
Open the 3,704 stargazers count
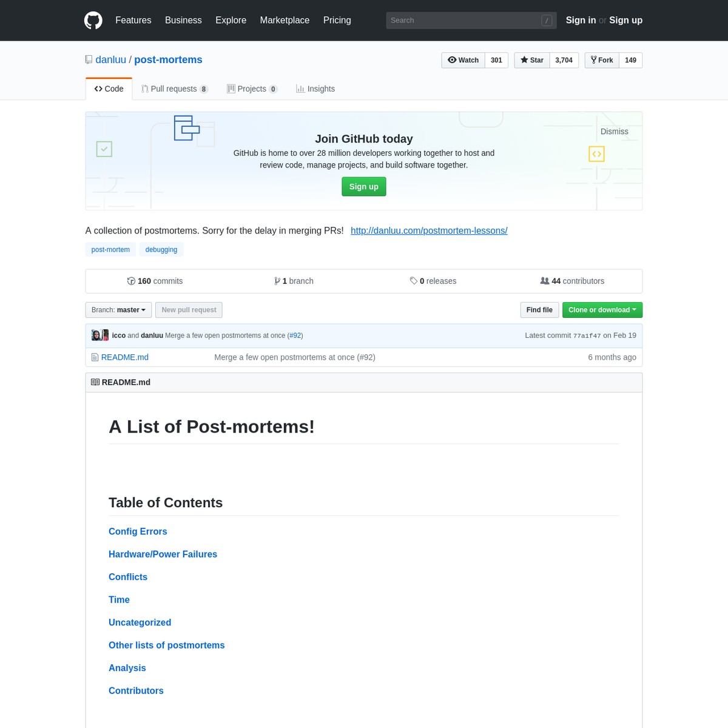click(564, 60)
